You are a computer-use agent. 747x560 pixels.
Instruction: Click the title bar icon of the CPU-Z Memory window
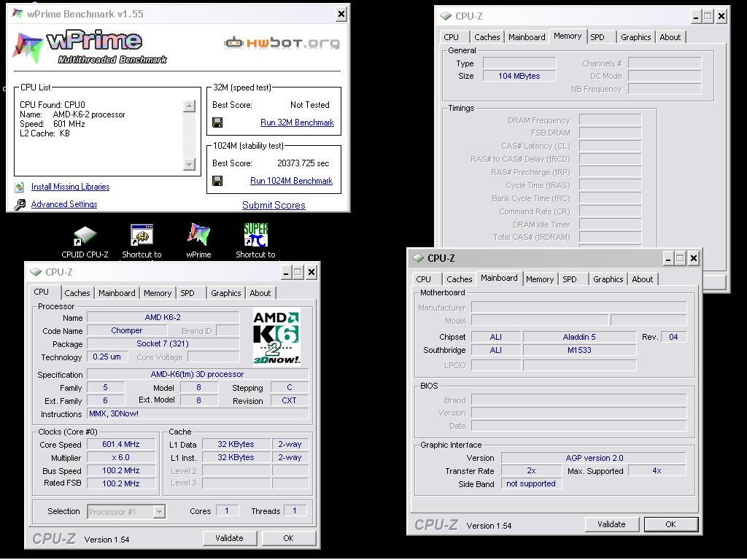point(446,16)
